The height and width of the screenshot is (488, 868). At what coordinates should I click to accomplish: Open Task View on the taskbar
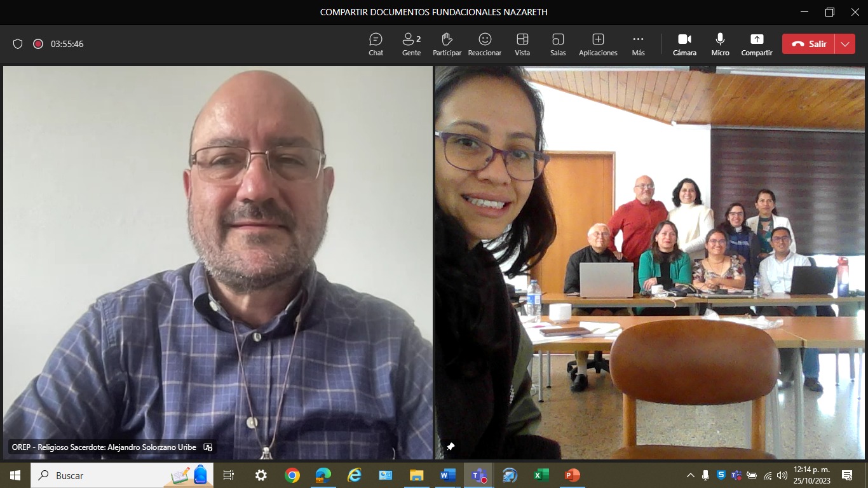click(x=229, y=475)
